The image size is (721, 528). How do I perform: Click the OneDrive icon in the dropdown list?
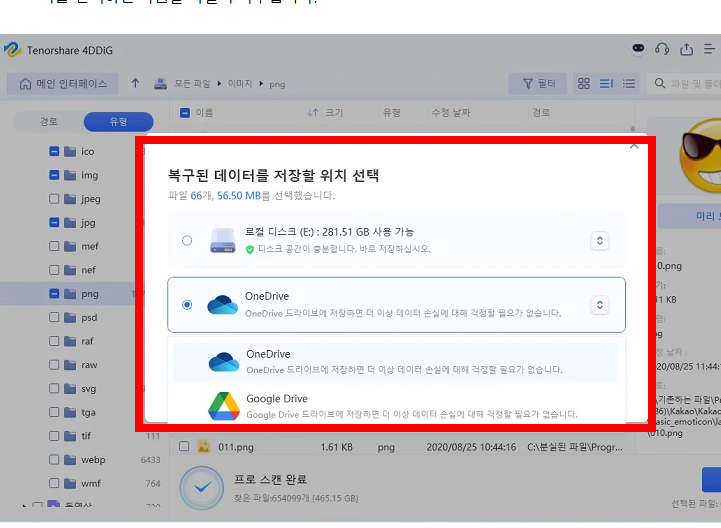coord(224,362)
